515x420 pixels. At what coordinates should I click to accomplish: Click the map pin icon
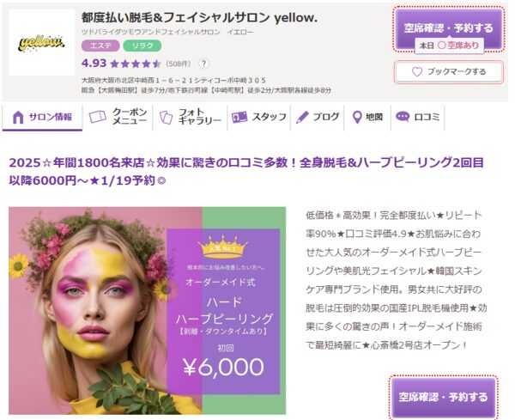click(357, 118)
